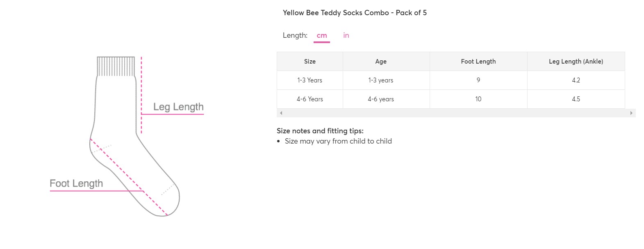
Task: Click leg length value 4.2
Action: coord(576,80)
